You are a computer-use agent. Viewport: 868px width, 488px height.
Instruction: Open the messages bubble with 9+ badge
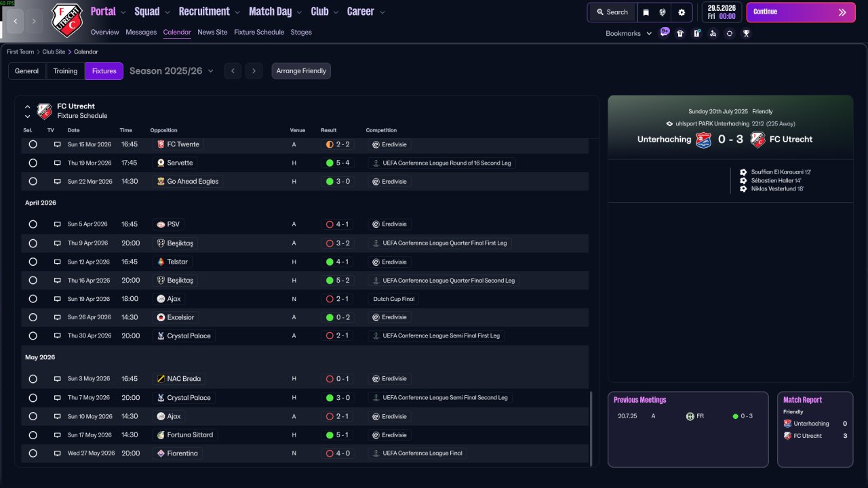(x=665, y=33)
